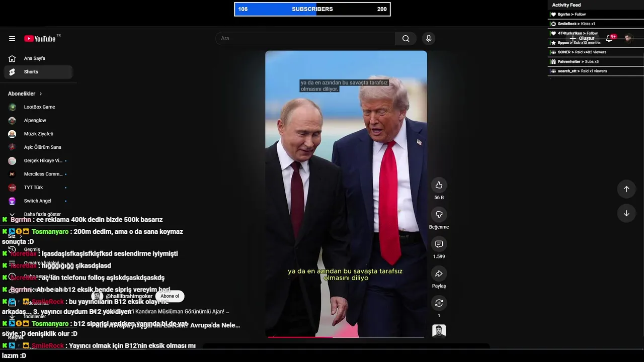The height and width of the screenshot is (362, 644).
Task: Select 'Bgrrhn > Follow' feed entry
Action: pos(596,15)
